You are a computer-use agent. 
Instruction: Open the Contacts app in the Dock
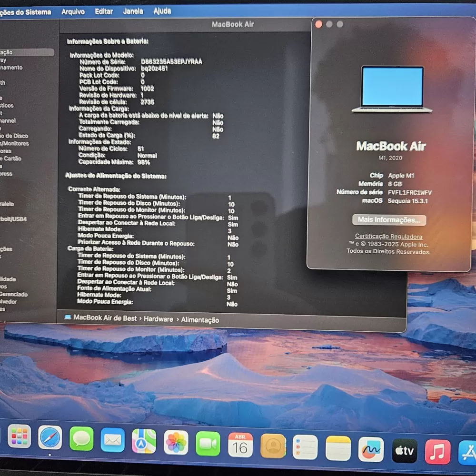pos(273,446)
